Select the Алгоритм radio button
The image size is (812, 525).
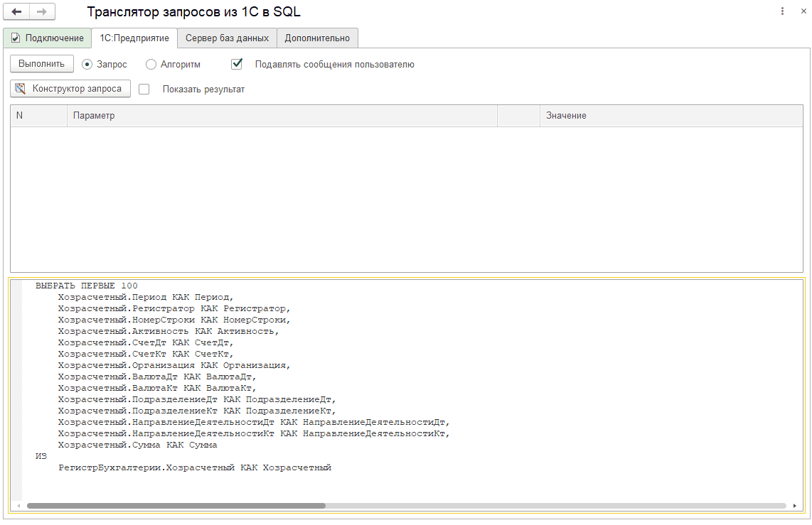(x=150, y=63)
